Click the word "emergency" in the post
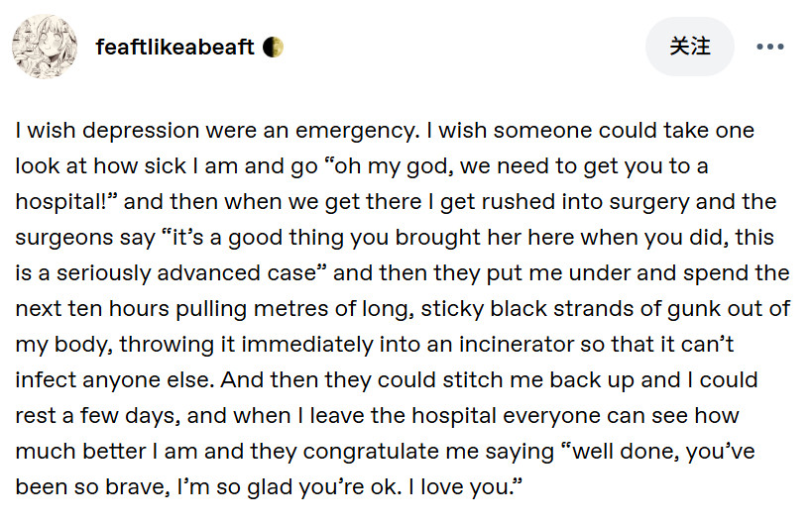 coord(355,132)
